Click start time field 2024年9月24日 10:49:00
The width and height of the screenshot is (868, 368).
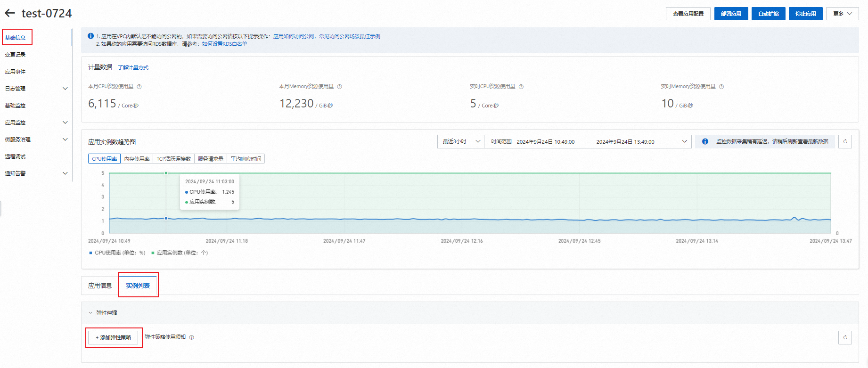pos(545,141)
